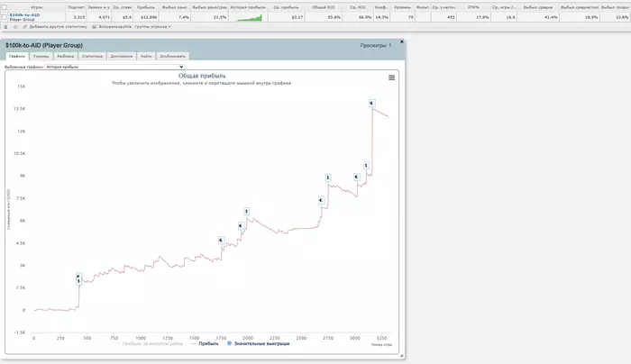Open the Статистика tab
Viewport: 631px width, 364px height.
pyautogui.click(x=92, y=56)
